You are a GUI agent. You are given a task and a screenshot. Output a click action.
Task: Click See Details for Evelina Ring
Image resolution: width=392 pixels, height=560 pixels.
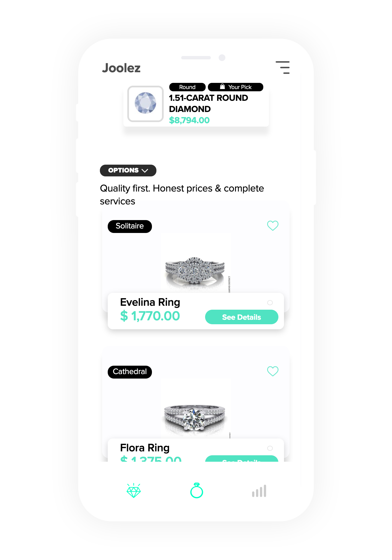click(x=242, y=317)
